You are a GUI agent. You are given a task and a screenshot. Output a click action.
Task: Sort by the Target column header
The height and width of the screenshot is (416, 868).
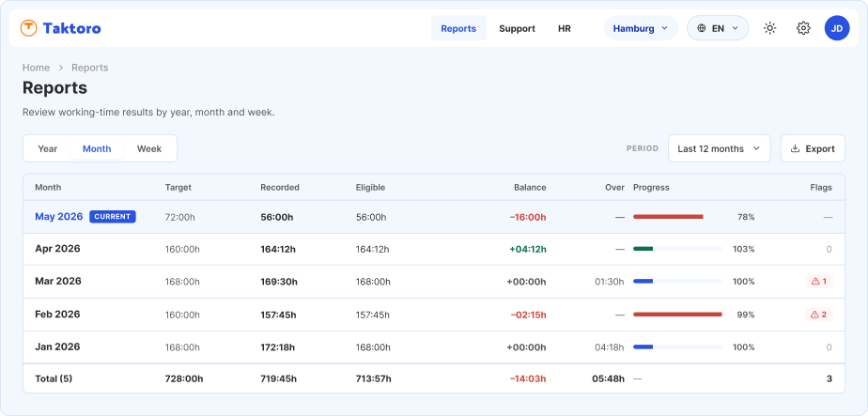click(x=178, y=188)
